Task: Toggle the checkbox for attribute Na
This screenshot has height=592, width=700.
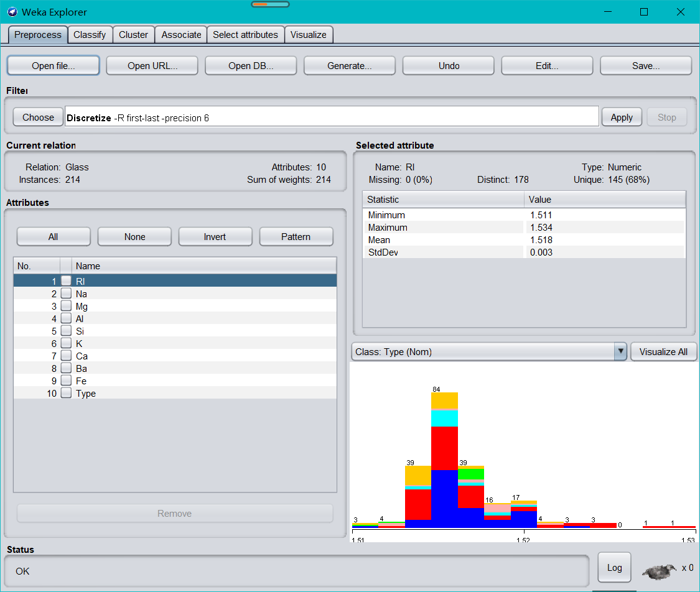Action: click(x=66, y=294)
